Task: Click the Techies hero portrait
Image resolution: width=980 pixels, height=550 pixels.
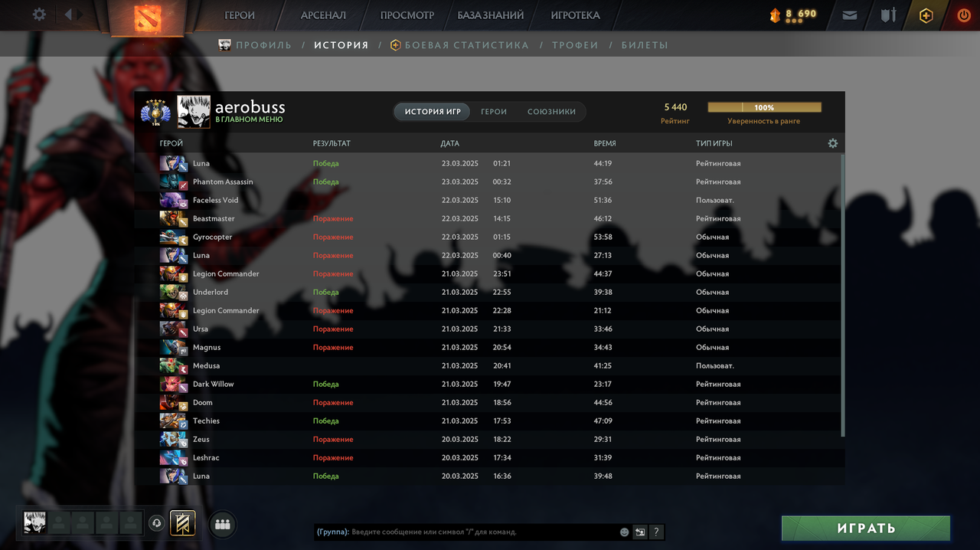Action: click(174, 421)
